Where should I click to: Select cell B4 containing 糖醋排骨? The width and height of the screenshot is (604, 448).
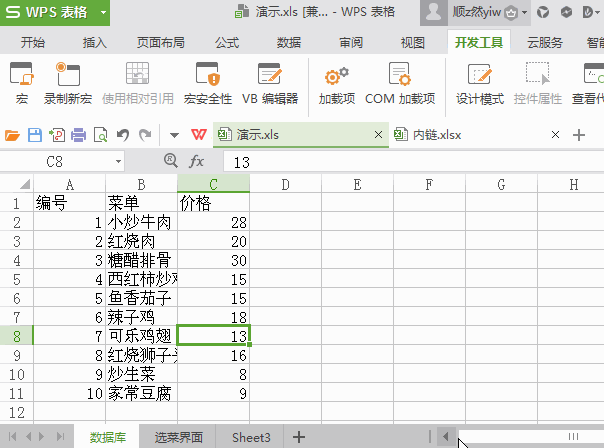click(x=141, y=259)
